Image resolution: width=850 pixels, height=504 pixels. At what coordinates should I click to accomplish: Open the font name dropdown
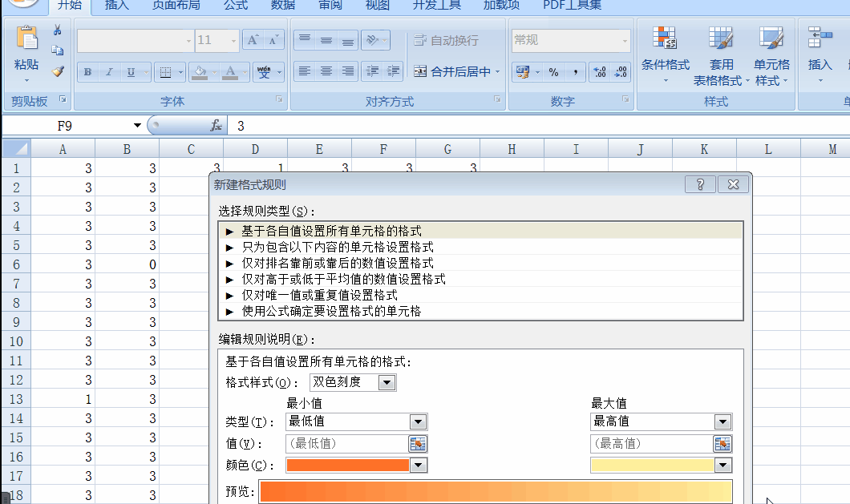188,41
